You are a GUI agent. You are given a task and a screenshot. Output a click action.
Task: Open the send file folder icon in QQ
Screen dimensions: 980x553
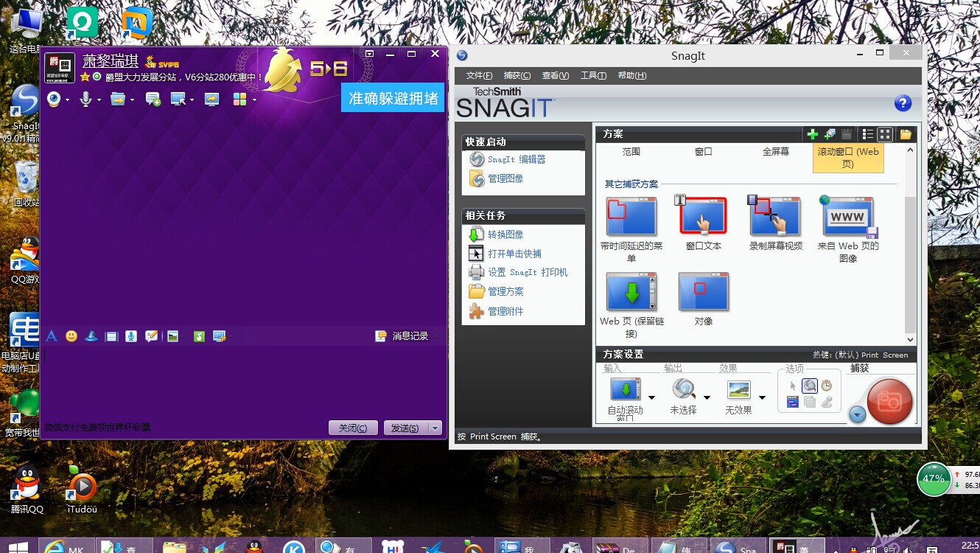[x=118, y=99]
